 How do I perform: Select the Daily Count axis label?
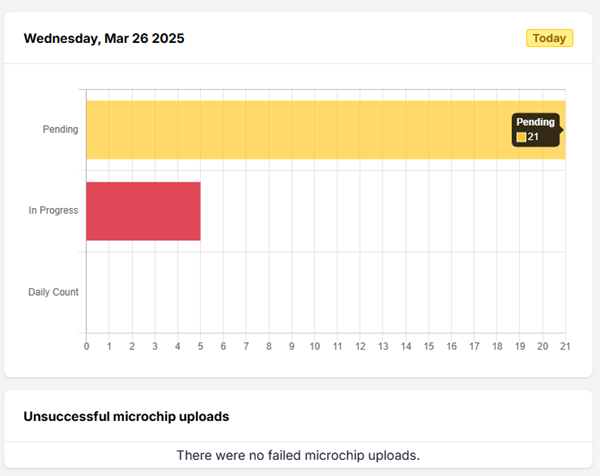[x=53, y=292]
